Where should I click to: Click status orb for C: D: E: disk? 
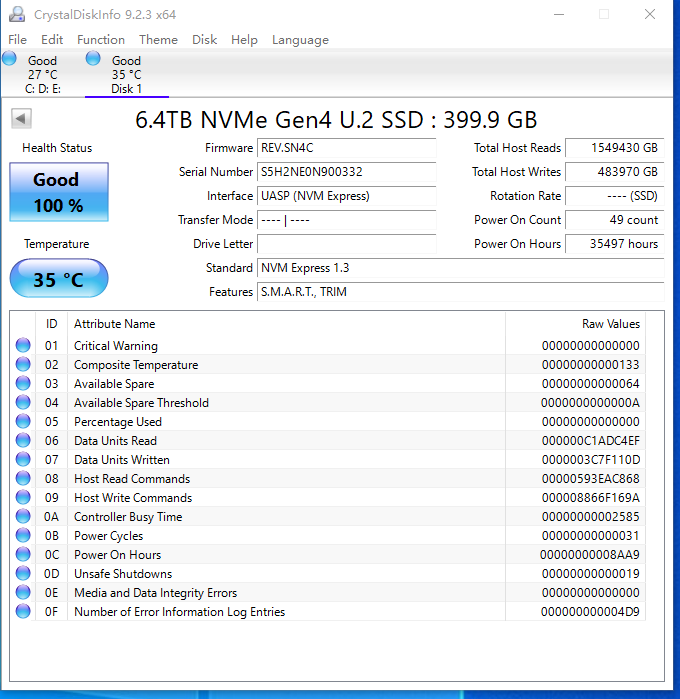pos(9,58)
